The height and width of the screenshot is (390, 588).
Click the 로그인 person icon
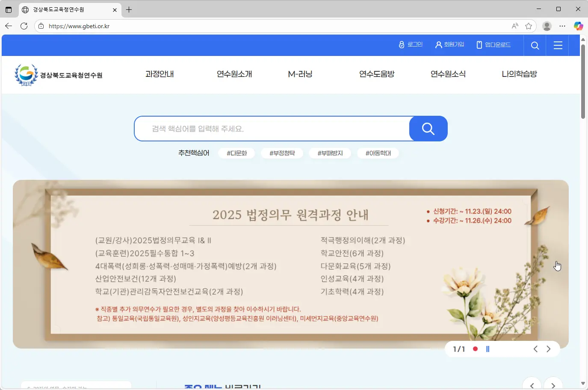(x=401, y=44)
